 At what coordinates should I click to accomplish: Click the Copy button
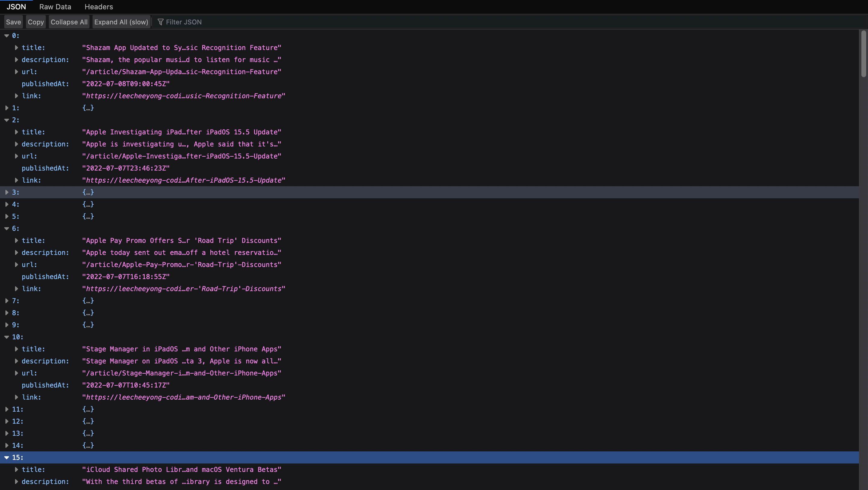coord(36,22)
